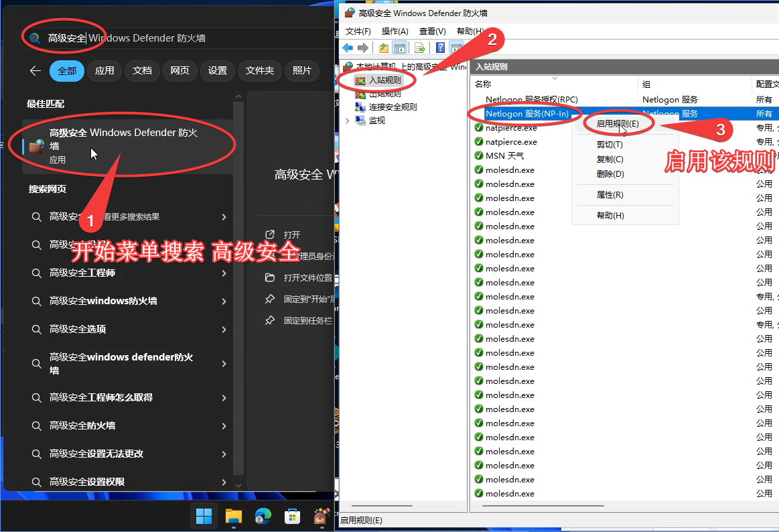Click the magnifier icon in the search box
The image size is (779, 532).
(x=35, y=38)
